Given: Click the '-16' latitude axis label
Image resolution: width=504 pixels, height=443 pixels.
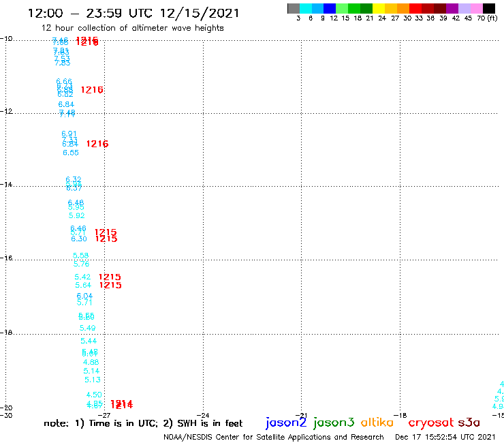Looking at the screenshot, I should [6, 258].
